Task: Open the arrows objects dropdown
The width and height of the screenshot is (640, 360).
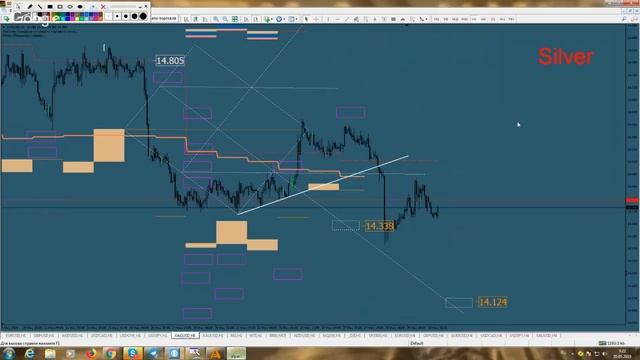Action: click(x=427, y=19)
